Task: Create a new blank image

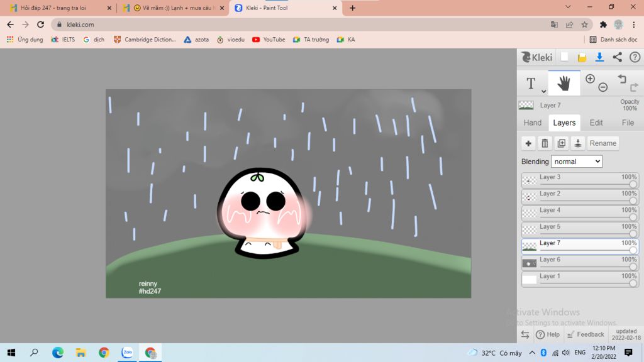Action: pos(564,57)
